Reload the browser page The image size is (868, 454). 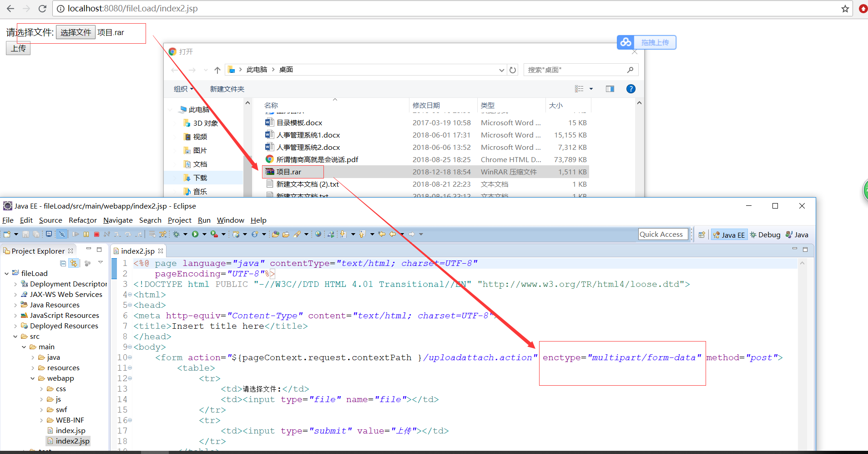(42, 9)
